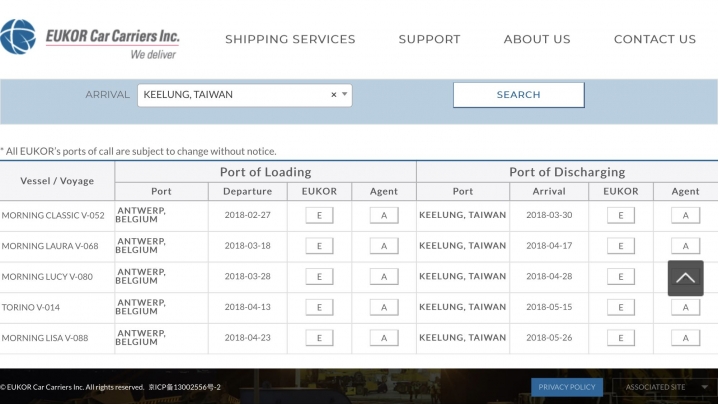Click departure date 2018-04-13
720x404 pixels.
point(248,307)
